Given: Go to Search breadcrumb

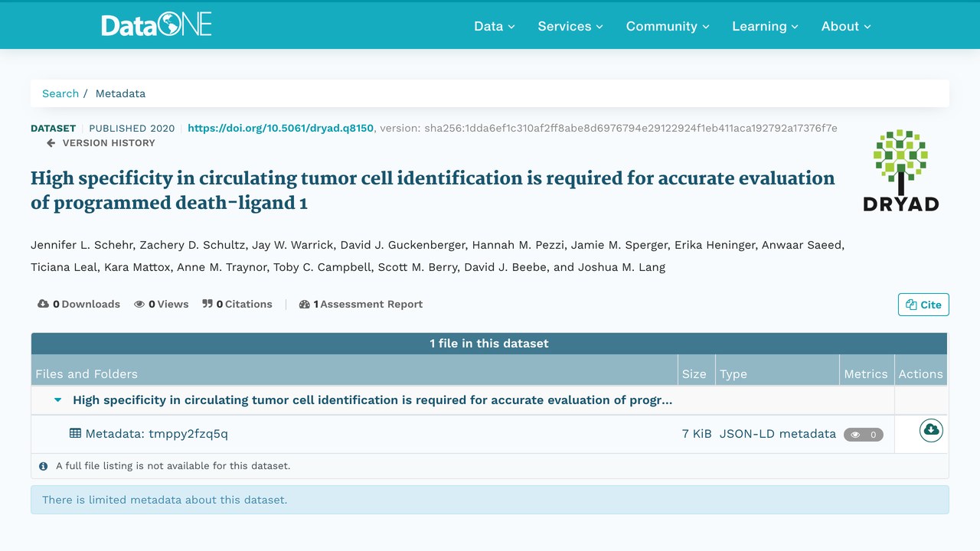Looking at the screenshot, I should (x=60, y=93).
